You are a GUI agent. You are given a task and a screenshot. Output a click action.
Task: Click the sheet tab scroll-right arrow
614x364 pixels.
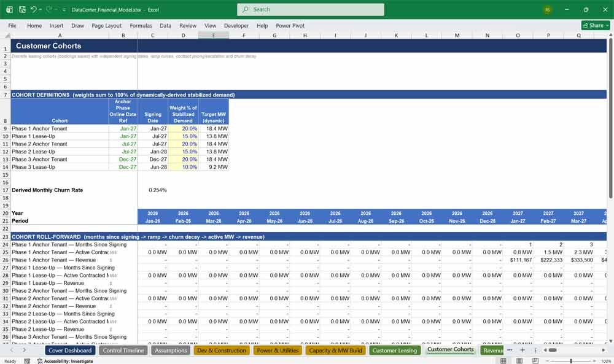[25, 350]
